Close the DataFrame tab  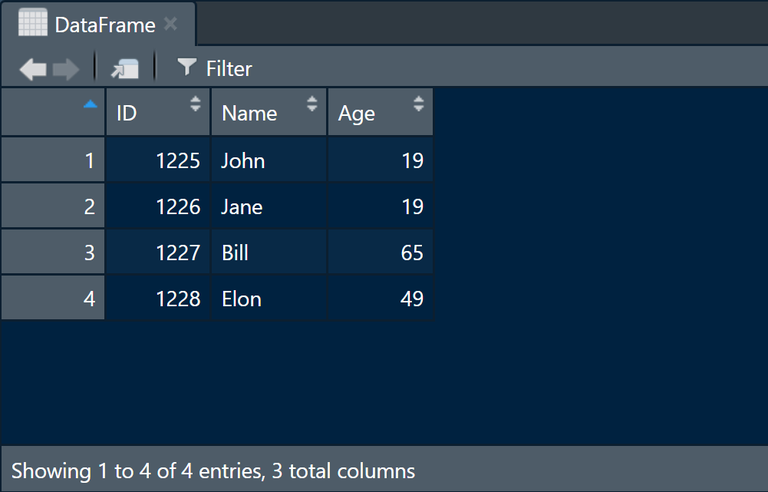pyautogui.click(x=170, y=24)
